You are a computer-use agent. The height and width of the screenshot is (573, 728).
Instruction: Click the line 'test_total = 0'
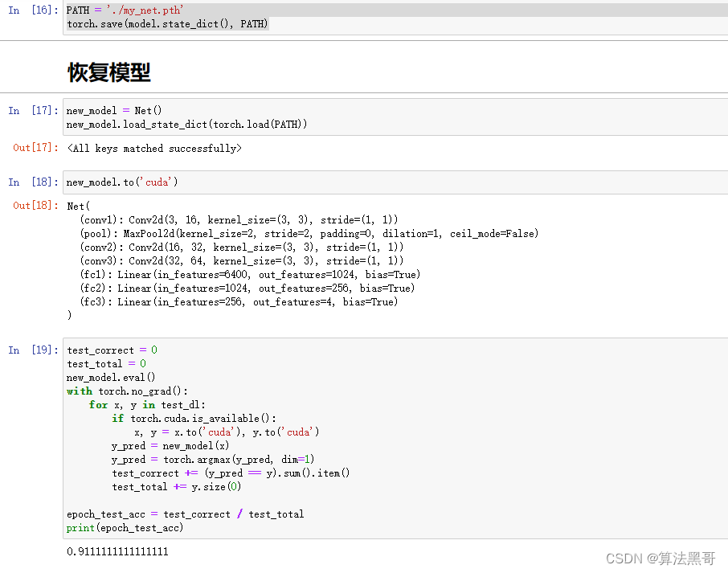pyautogui.click(x=106, y=363)
